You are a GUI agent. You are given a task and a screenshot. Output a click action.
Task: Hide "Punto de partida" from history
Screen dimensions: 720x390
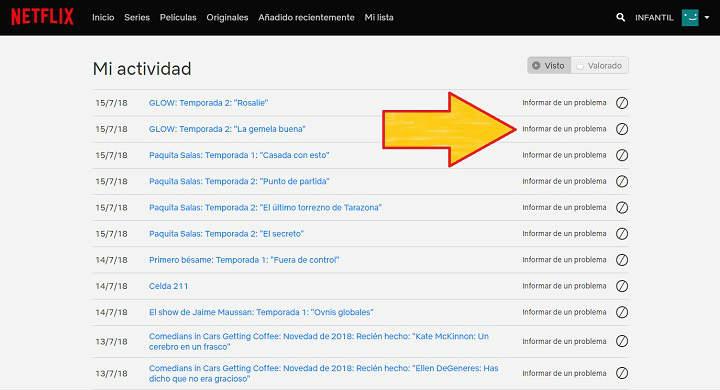[x=622, y=181]
